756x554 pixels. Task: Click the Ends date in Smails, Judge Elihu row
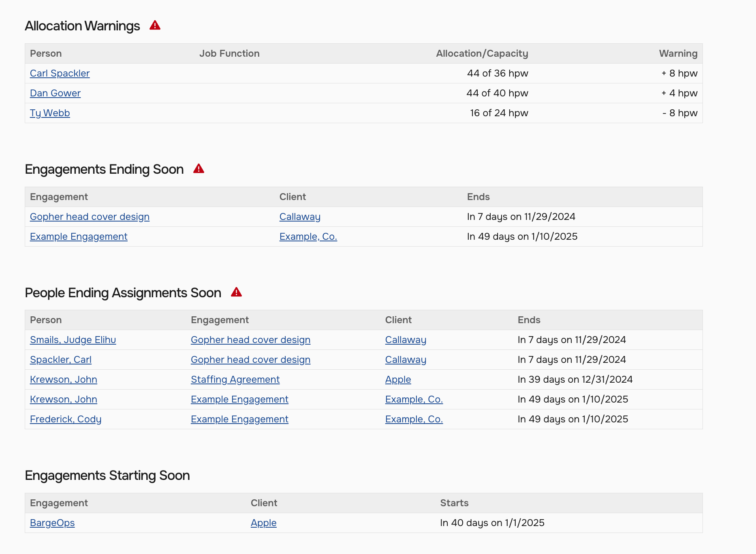(x=572, y=340)
